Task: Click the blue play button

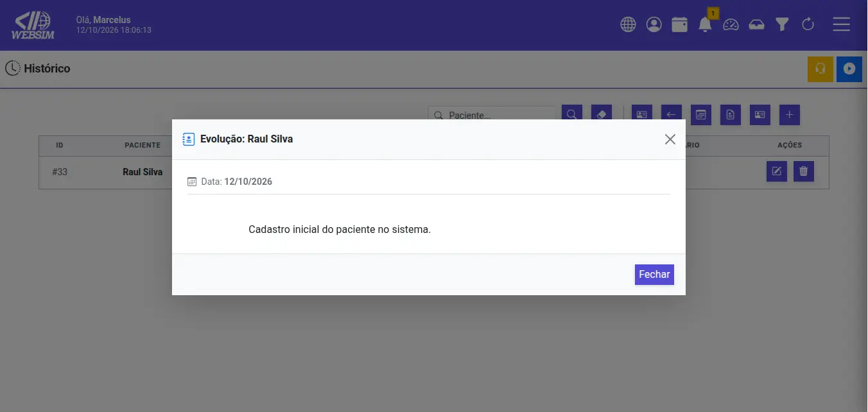Action: click(849, 69)
